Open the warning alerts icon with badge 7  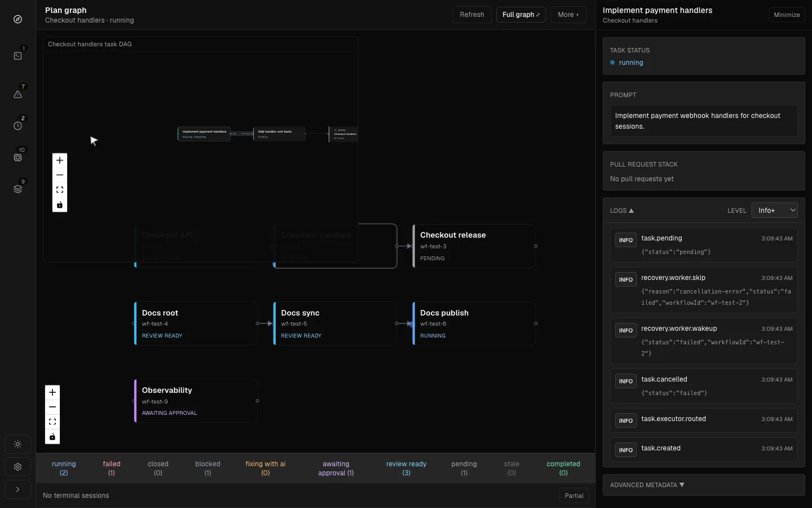17,94
